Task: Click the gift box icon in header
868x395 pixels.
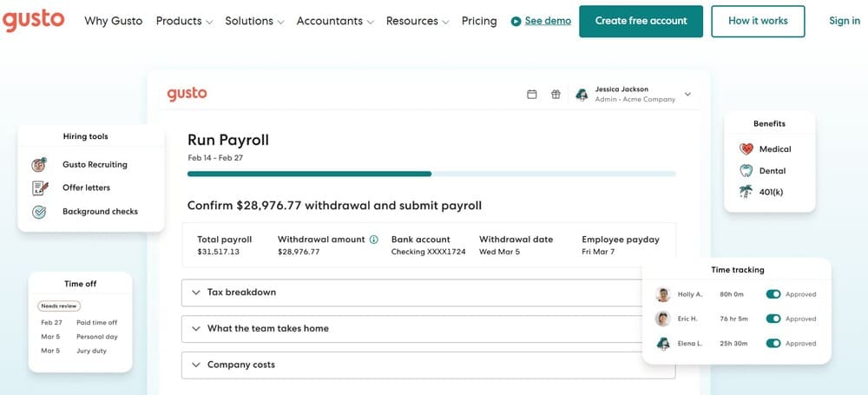Action: [556, 95]
